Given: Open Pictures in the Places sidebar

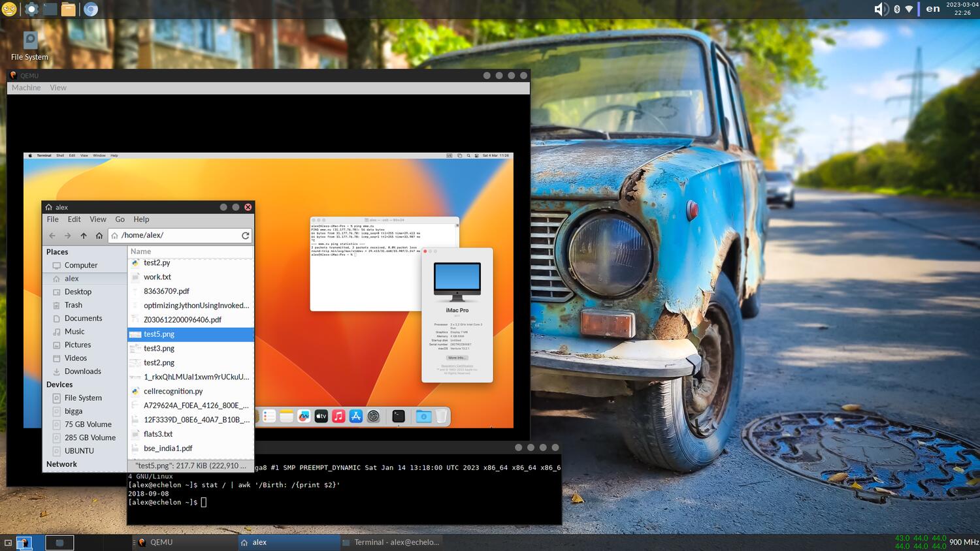Looking at the screenshot, I should (85, 345).
